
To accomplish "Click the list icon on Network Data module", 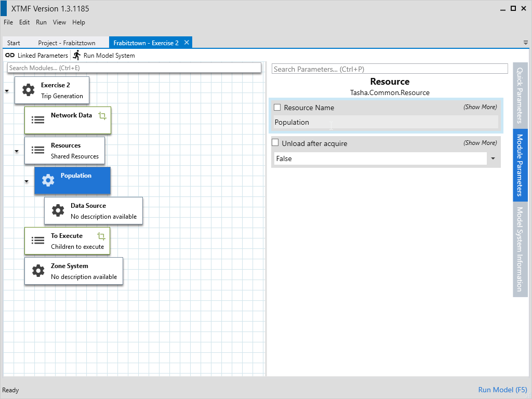I will [38, 120].
